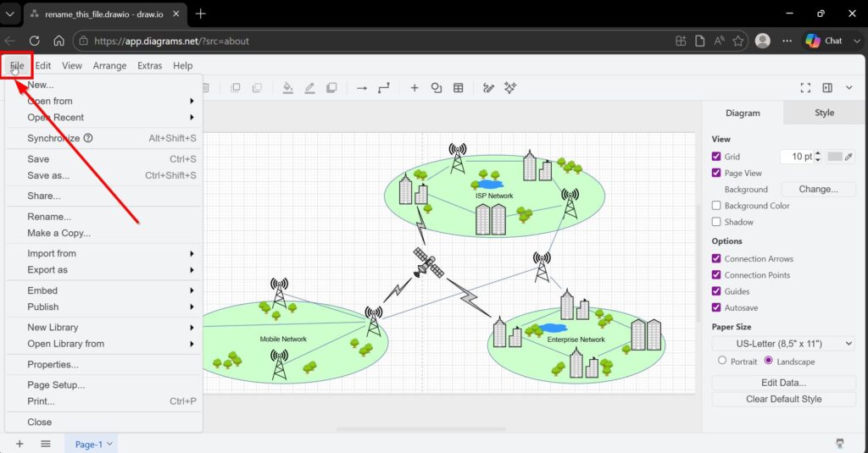The height and width of the screenshot is (453, 868).
Task: Open a new browser tab
Action: tap(200, 14)
